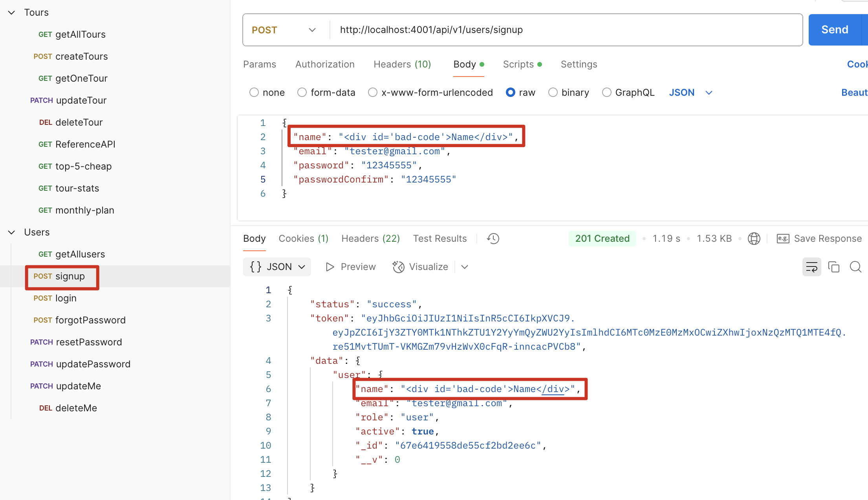Copy the response body with copy icon
This screenshot has width=868, height=500.
tap(833, 267)
